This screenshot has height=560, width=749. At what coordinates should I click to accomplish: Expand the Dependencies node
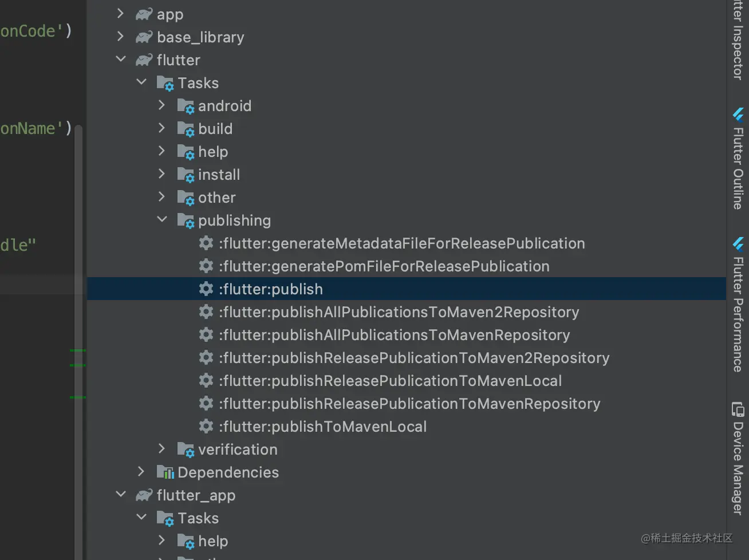pos(141,472)
